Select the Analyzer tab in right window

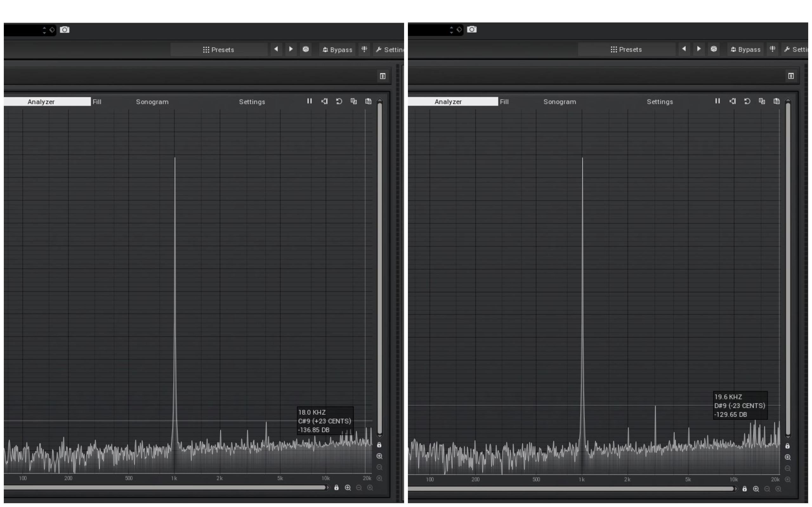(448, 102)
